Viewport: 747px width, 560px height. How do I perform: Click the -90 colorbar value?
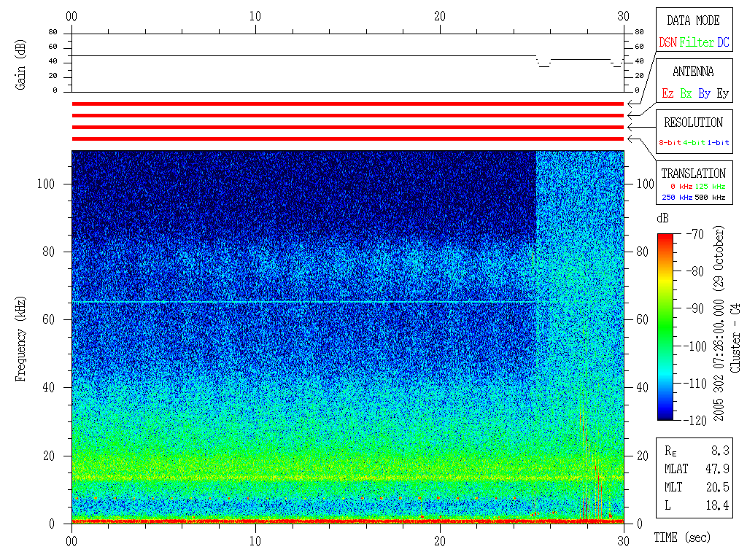(695, 308)
